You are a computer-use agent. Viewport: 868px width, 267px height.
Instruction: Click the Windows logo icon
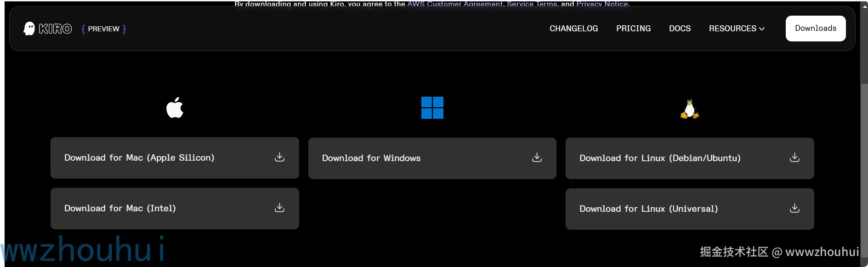pyautogui.click(x=432, y=108)
